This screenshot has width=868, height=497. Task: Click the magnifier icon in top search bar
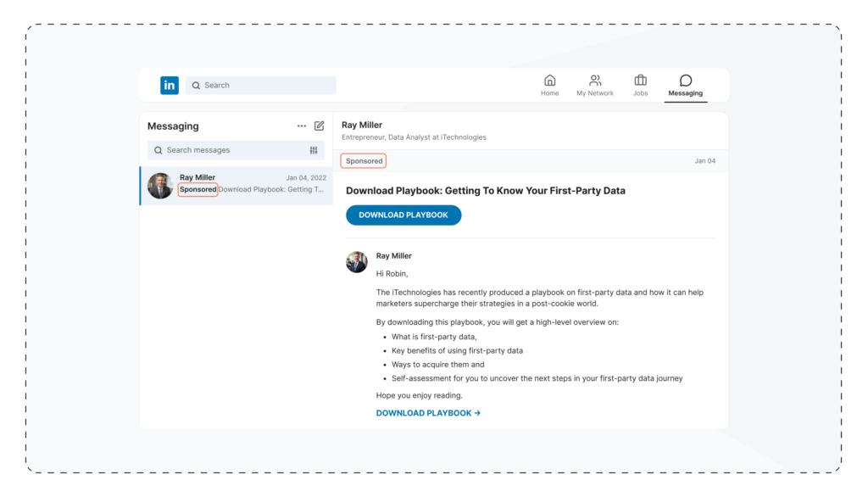196,86
